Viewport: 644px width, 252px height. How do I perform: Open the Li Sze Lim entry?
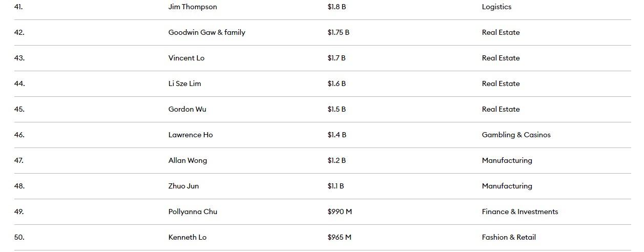(x=184, y=83)
